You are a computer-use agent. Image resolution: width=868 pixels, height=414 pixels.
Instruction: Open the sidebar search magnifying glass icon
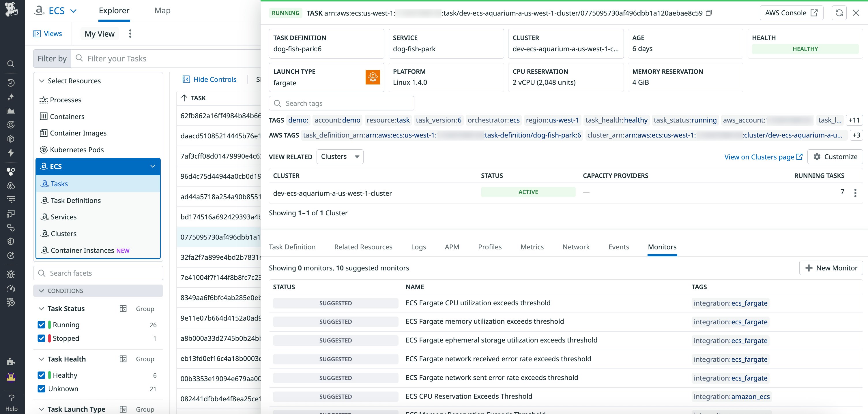pyautogui.click(x=11, y=64)
